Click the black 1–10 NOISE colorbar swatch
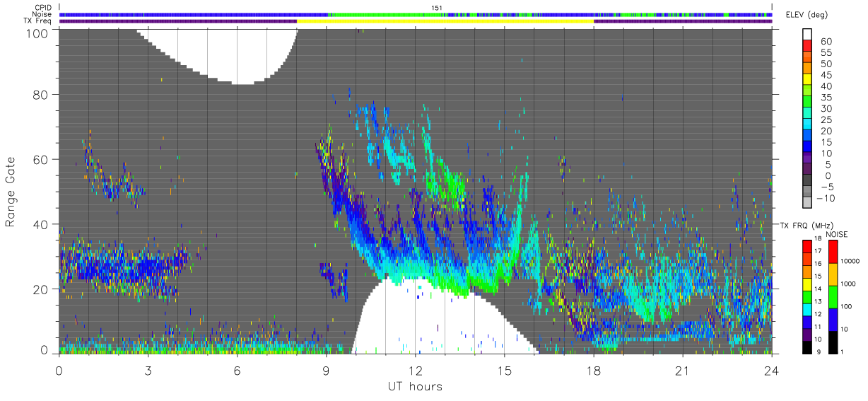 [x=833, y=342]
